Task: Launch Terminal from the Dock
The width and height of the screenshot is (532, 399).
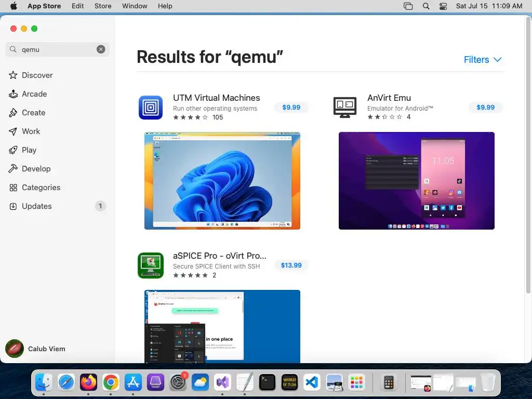Action: pyautogui.click(x=268, y=382)
